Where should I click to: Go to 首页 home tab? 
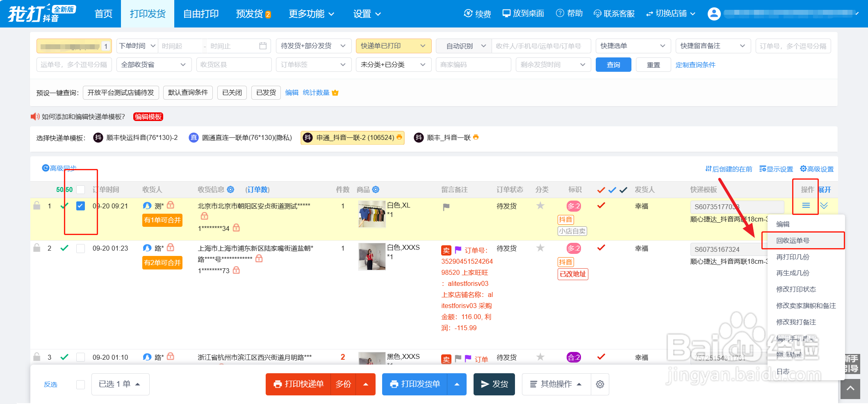pyautogui.click(x=103, y=14)
